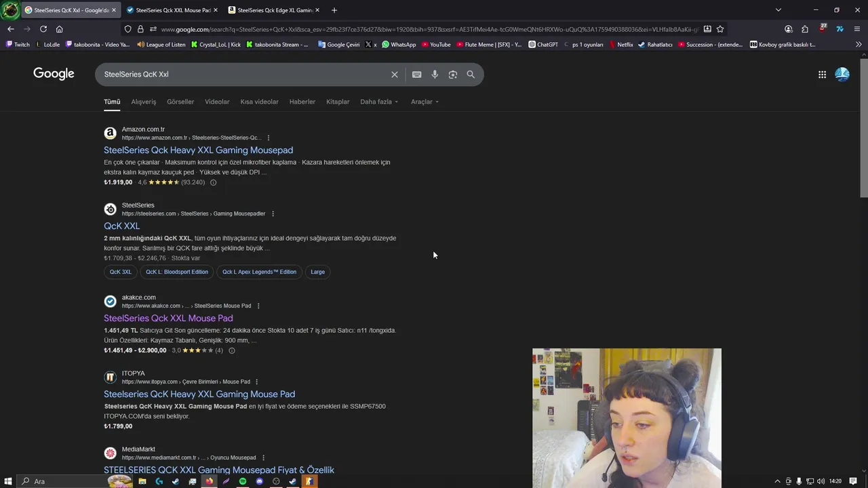
Task: Start voice search with the microphone icon
Action: pyautogui.click(x=435, y=75)
